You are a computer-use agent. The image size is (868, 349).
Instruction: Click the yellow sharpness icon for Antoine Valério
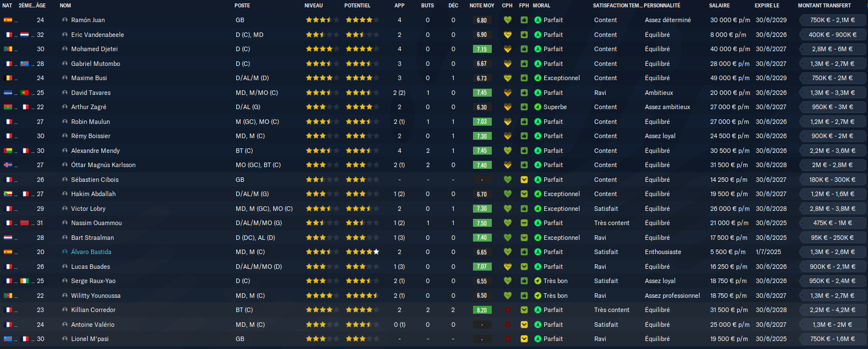[x=524, y=325]
